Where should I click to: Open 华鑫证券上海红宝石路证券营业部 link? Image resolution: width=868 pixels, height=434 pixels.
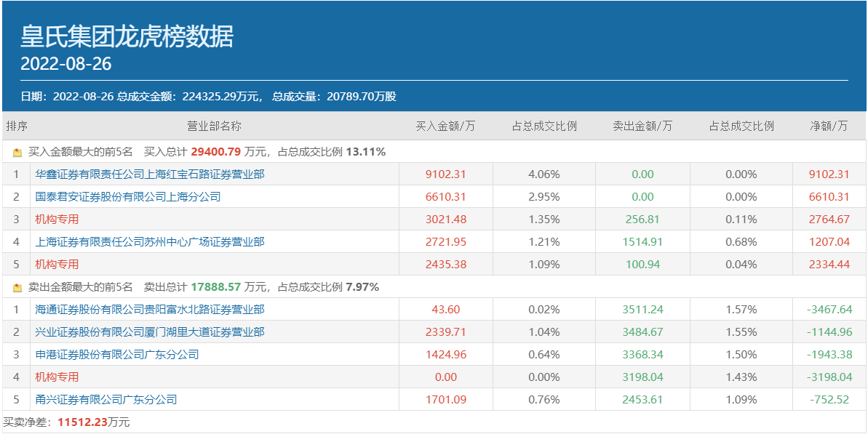[x=149, y=174]
